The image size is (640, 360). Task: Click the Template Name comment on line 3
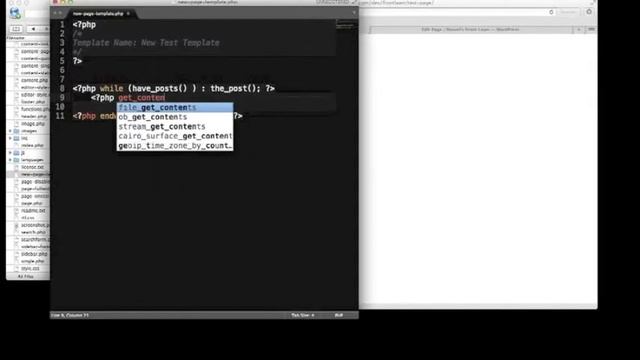click(x=146, y=43)
